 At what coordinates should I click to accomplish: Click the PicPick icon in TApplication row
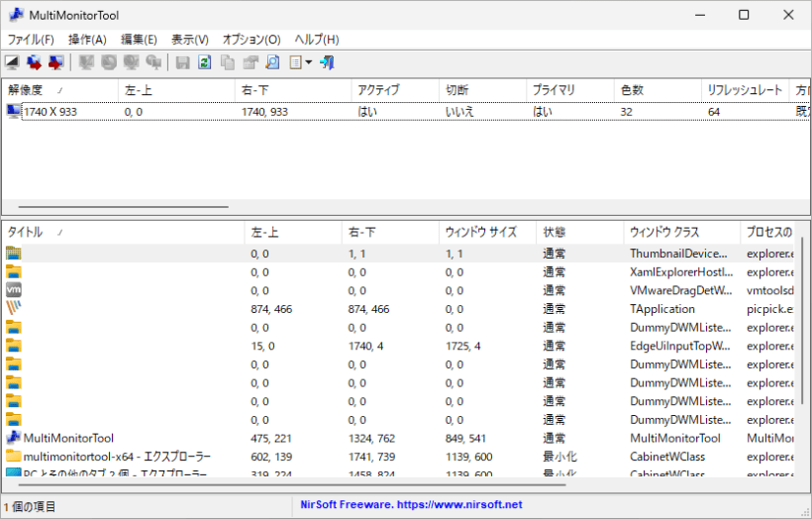pyautogui.click(x=14, y=308)
